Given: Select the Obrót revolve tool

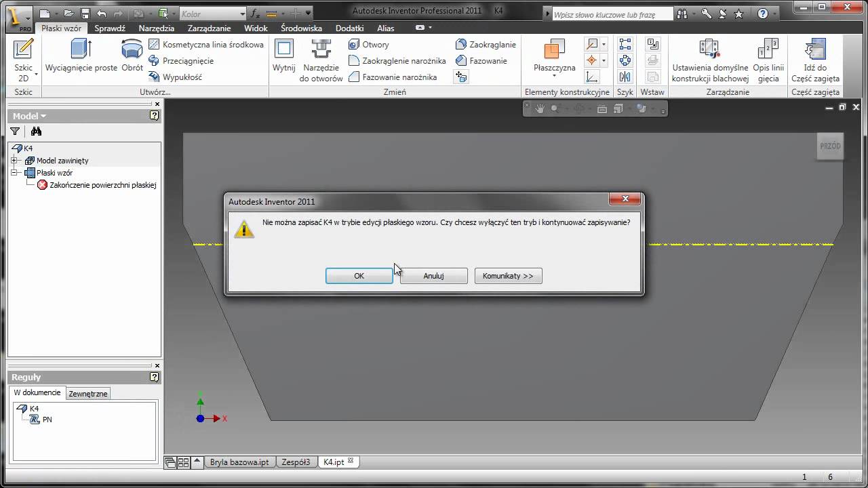Looking at the screenshot, I should [132, 56].
